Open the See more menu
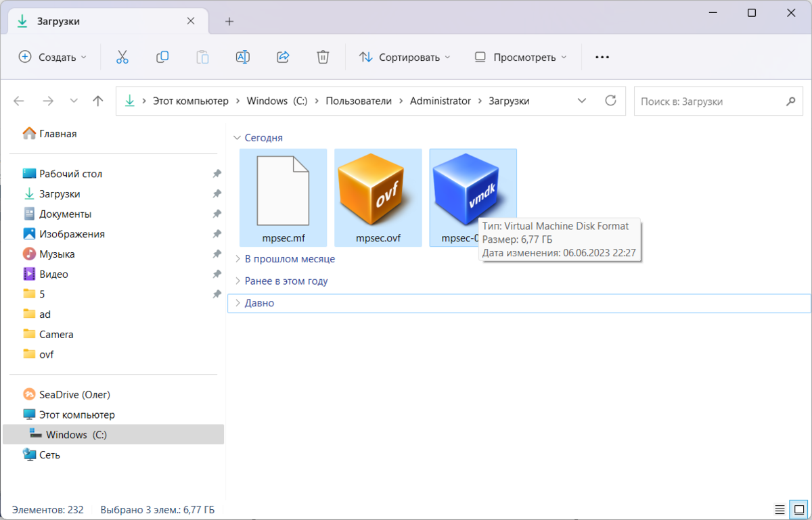812x520 pixels. (601, 57)
